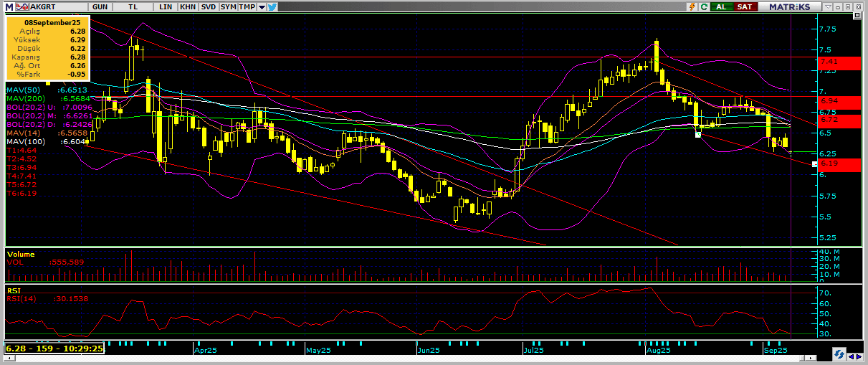Screen dimensions: 868x365
Task: Toggle the KHN option
Action: click(187, 6)
